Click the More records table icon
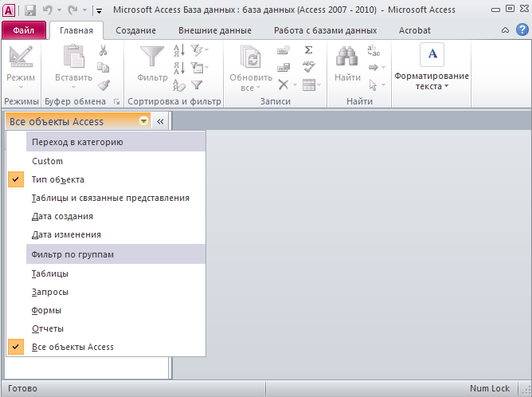532x397 pixels. click(x=311, y=85)
